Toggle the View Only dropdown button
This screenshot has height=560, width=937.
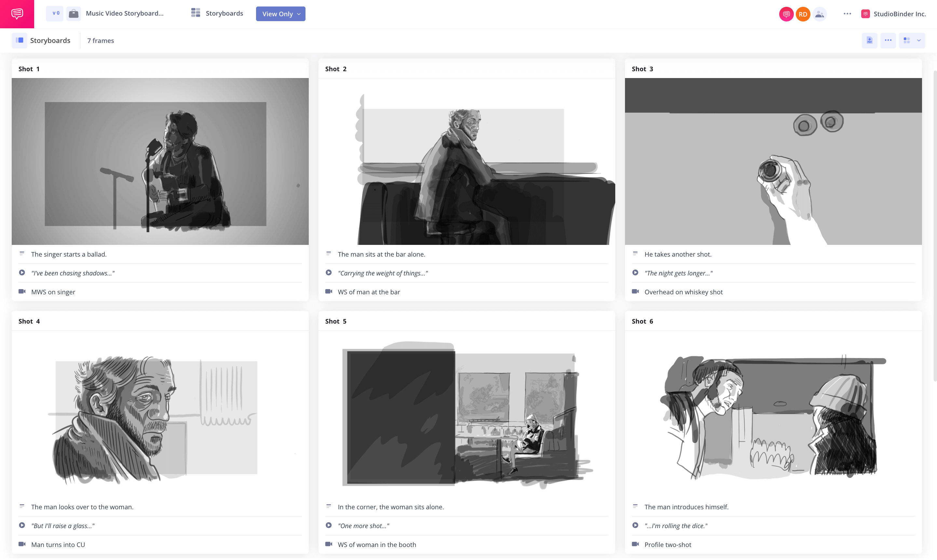(281, 14)
